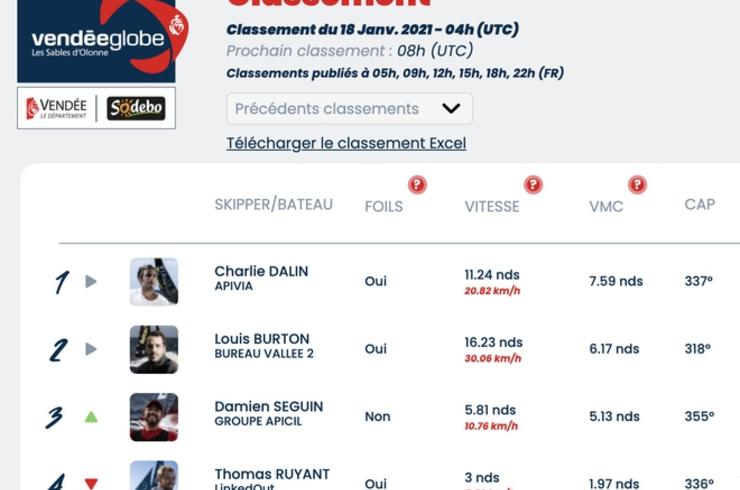Click the Sodebo sponsor logo
The width and height of the screenshot is (740, 490).
click(x=136, y=108)
